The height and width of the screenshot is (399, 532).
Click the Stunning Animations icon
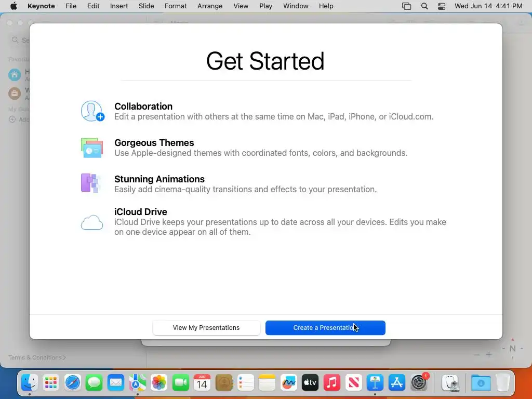pos(90,183)
